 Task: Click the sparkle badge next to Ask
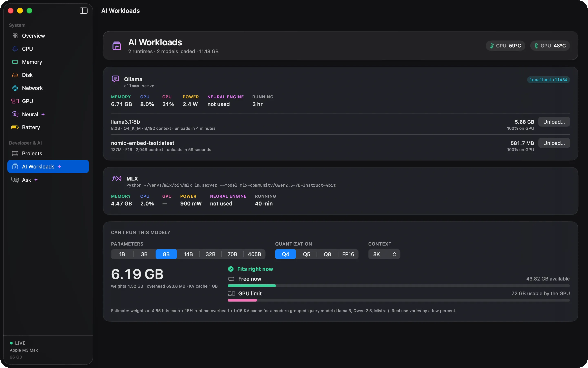(36, 180)
